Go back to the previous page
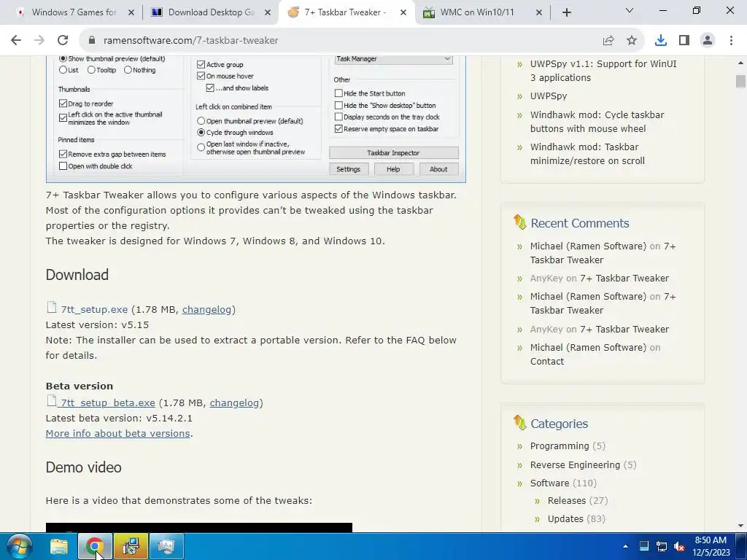 click(16, 41)
